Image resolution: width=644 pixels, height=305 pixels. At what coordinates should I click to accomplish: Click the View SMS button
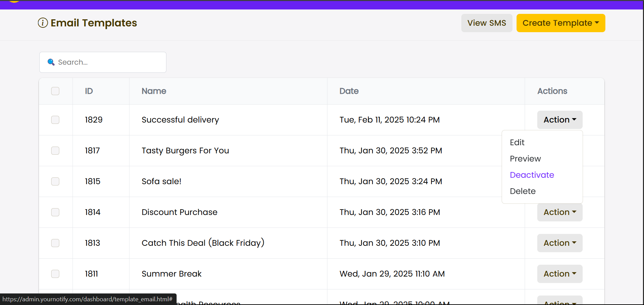(487, 23)
